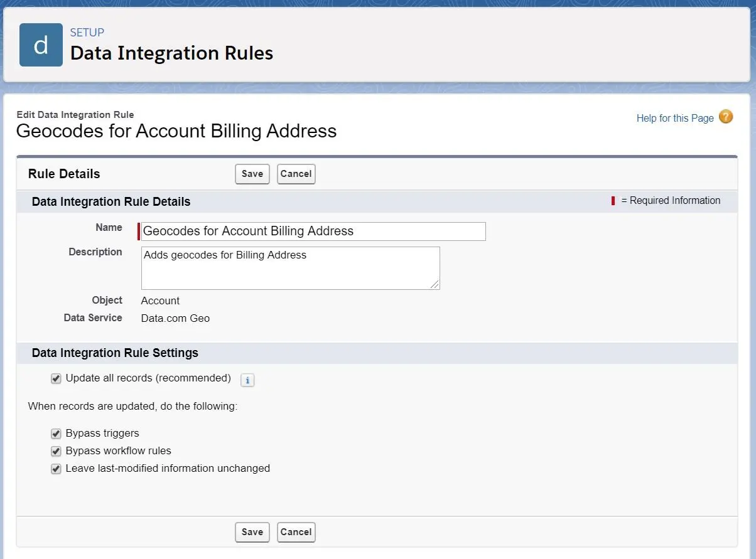Open the Help for this Page link

tap(675, 118)
